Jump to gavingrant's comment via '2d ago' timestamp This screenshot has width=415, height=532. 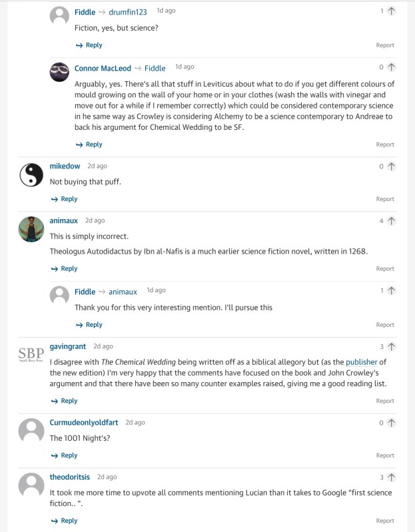(103, 346)
